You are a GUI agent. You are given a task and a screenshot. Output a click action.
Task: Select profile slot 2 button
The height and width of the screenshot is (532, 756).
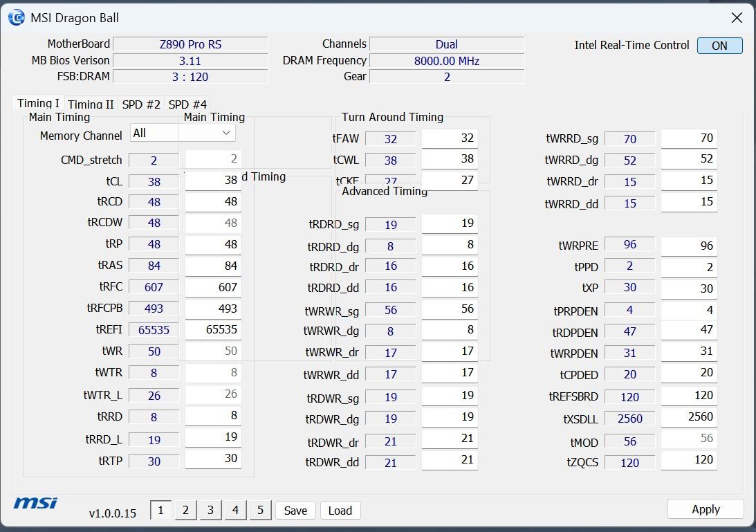pos(185,511)
